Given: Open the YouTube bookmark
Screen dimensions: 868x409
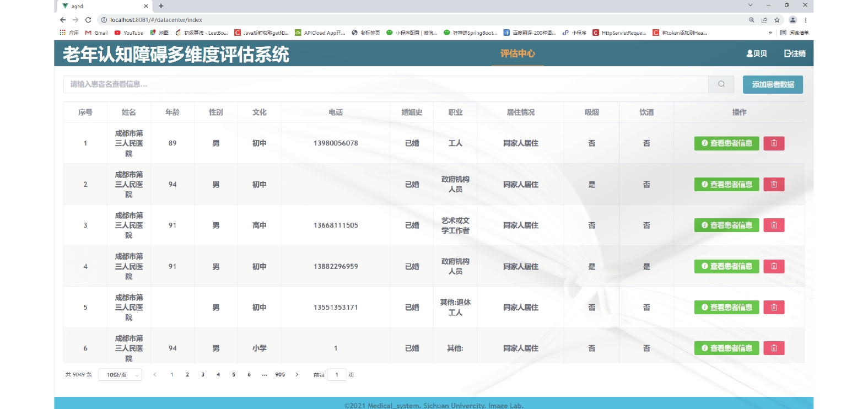Looking at the screenshot, I should 129,33.
